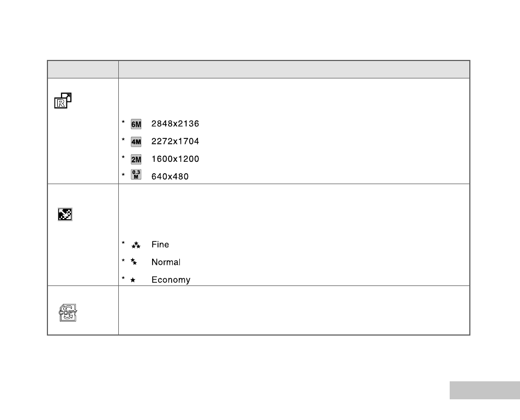Screen dimensions: 520x420
Task: Select the Normal quality label
Action: coord(166,262)
